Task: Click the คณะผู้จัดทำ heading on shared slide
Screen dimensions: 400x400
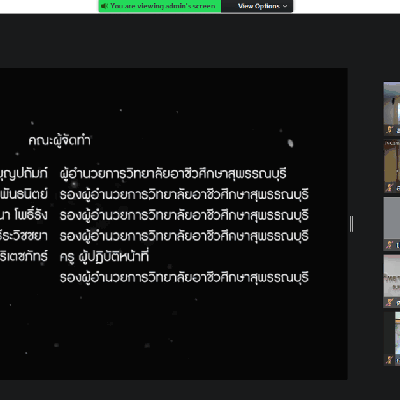Action: [59, 140]
